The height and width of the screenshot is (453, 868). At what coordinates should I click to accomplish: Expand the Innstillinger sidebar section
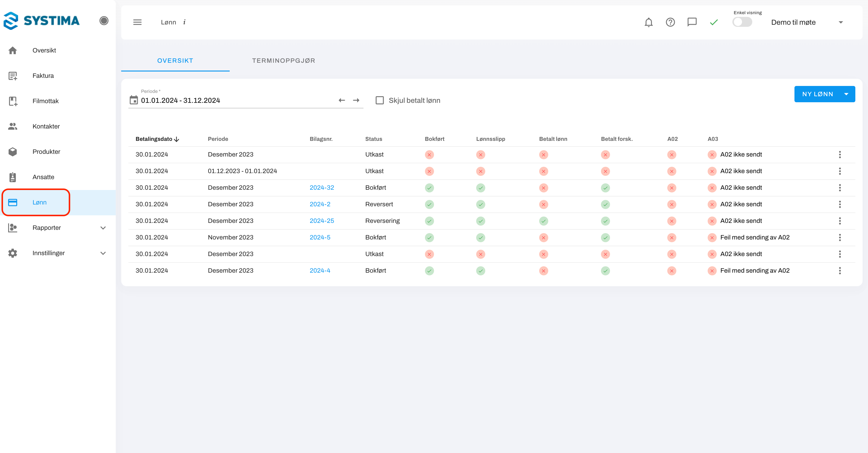(103, 253)
